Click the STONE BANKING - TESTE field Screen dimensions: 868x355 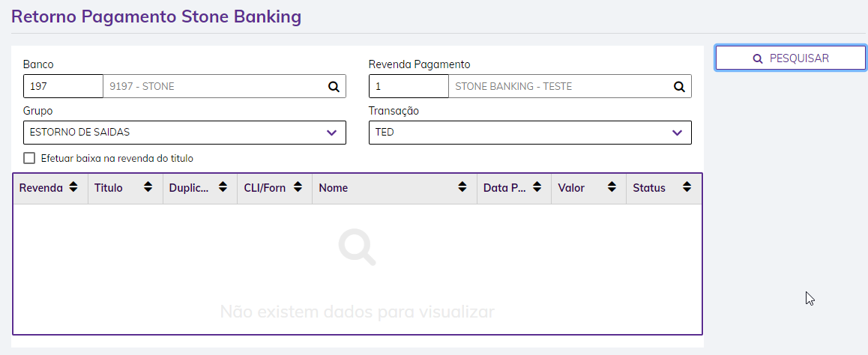pos(558,86)
